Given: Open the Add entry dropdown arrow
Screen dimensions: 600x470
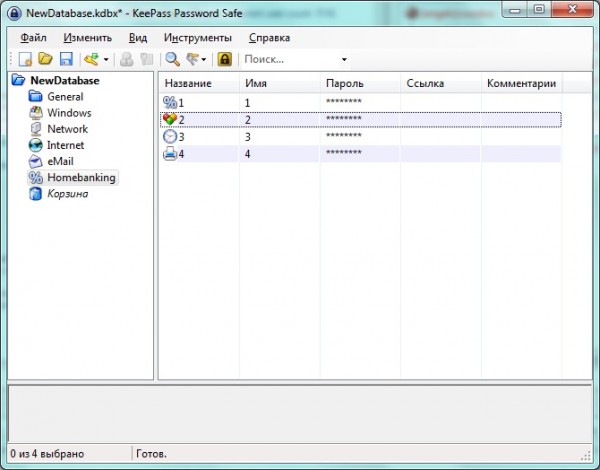Looking at the screenshot, I should pos(106,60).
